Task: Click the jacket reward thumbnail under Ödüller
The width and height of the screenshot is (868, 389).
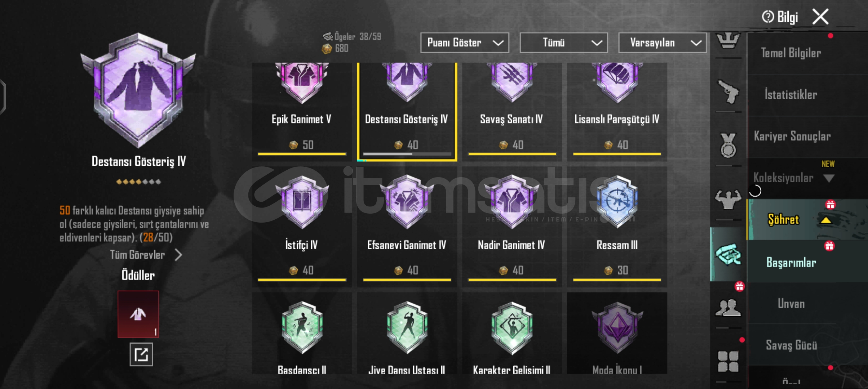Action: pos(138,314)
